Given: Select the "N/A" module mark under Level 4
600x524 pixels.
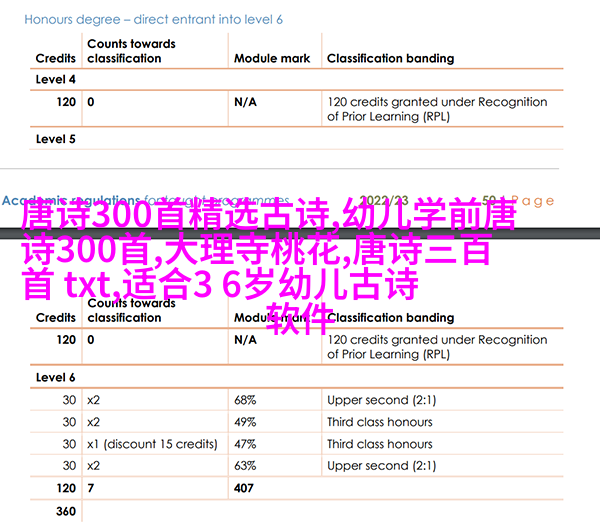Looking at the screenshot, I should 245,102.
